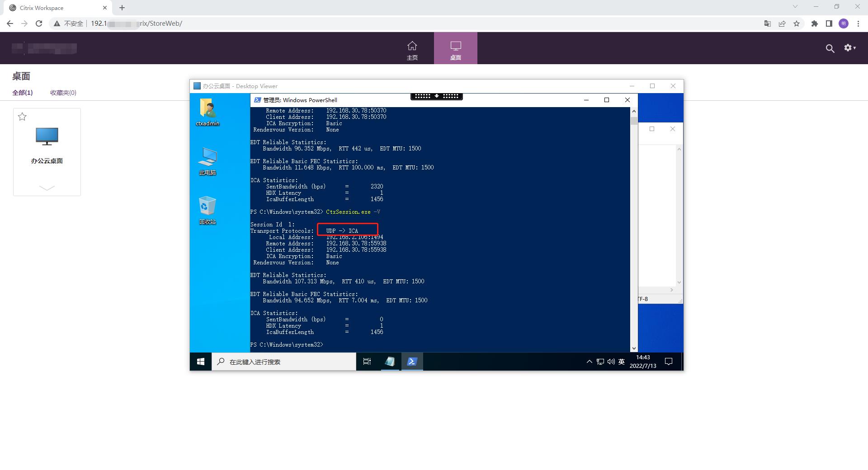Open the notepad-like taskbar app icon
The image size is (868, 470).
pos(390,362)
